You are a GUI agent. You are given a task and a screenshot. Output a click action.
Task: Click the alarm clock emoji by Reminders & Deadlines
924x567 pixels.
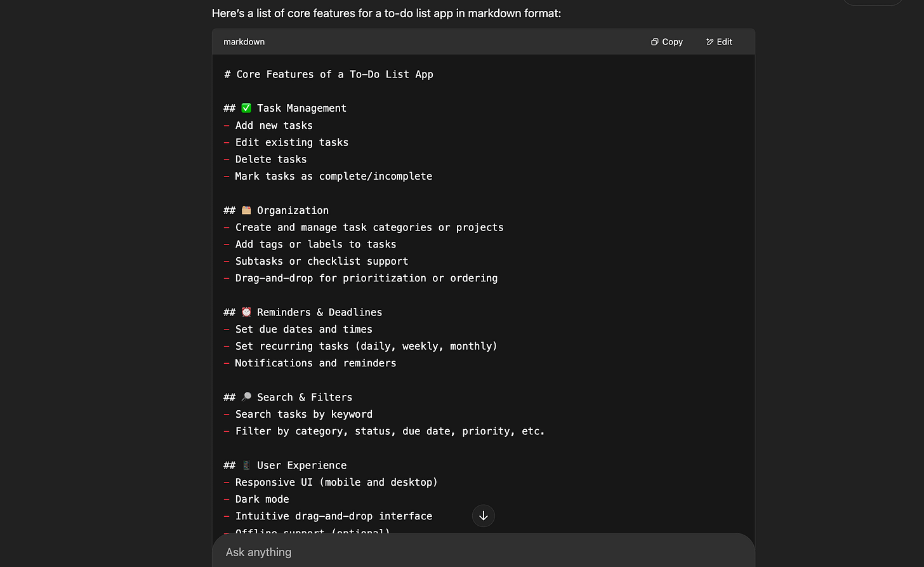(246, 312)
